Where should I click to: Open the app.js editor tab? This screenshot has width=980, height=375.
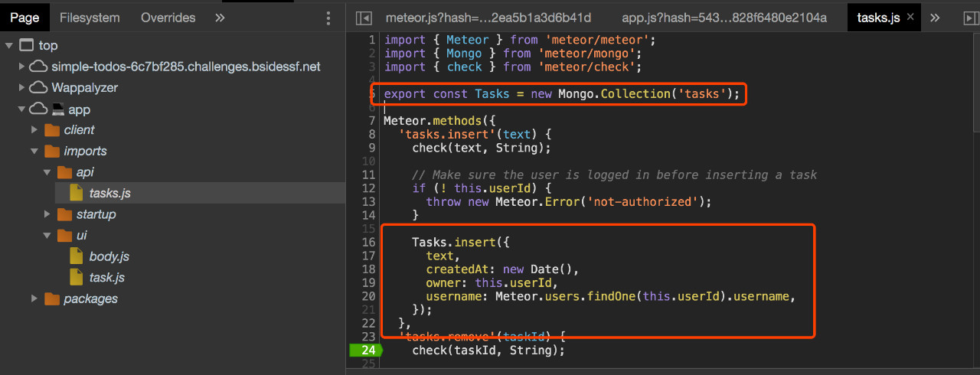[x=724, y=18]
